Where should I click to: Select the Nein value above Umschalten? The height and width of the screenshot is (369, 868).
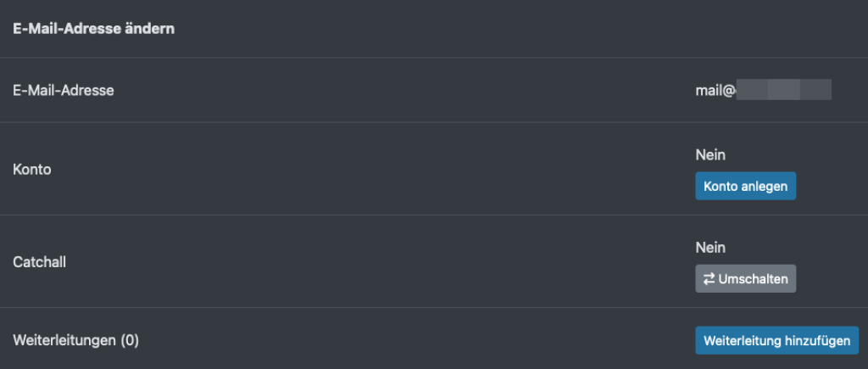coord(710,247)
